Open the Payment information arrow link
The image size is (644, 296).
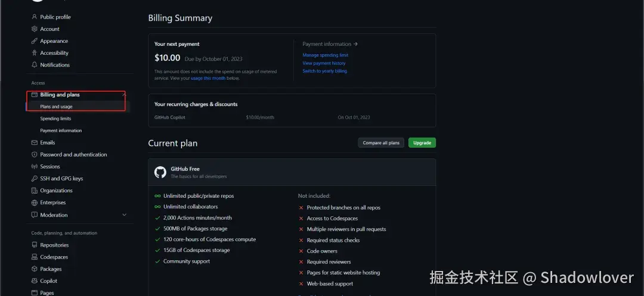point(330,44)
